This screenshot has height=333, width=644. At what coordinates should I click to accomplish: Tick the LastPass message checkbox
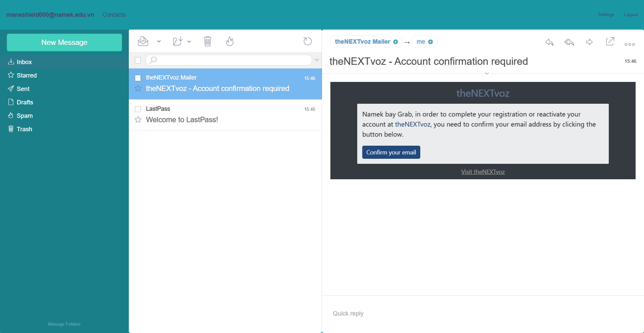[138, 109]
